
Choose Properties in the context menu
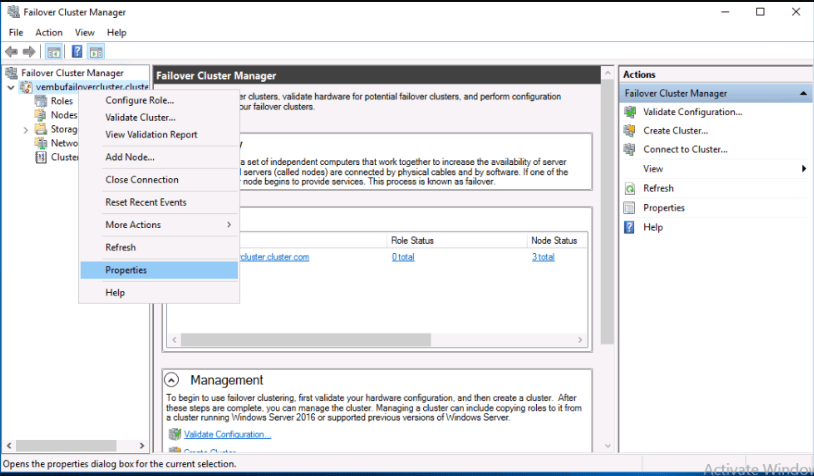coord(159,270)
